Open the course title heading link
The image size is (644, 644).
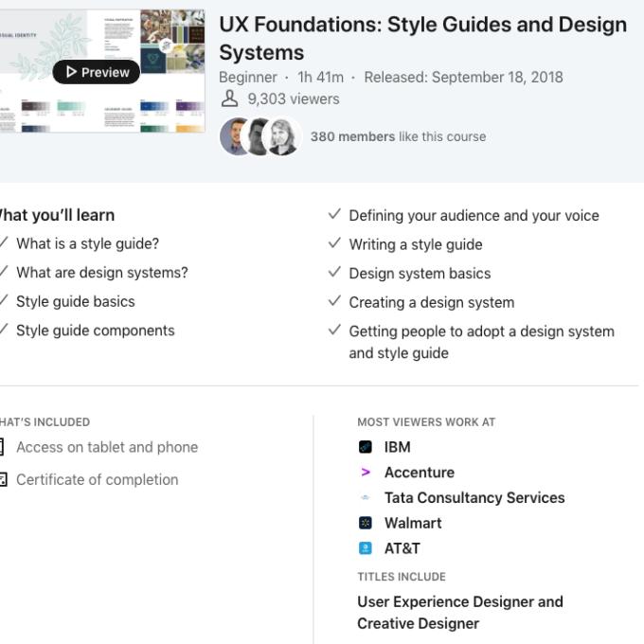422,39
